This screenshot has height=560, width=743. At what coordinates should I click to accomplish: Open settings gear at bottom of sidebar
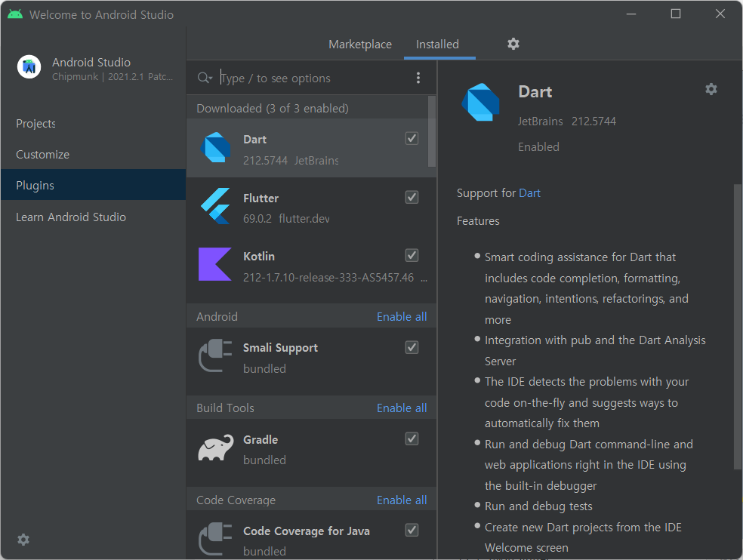click(x=23, y=539)
